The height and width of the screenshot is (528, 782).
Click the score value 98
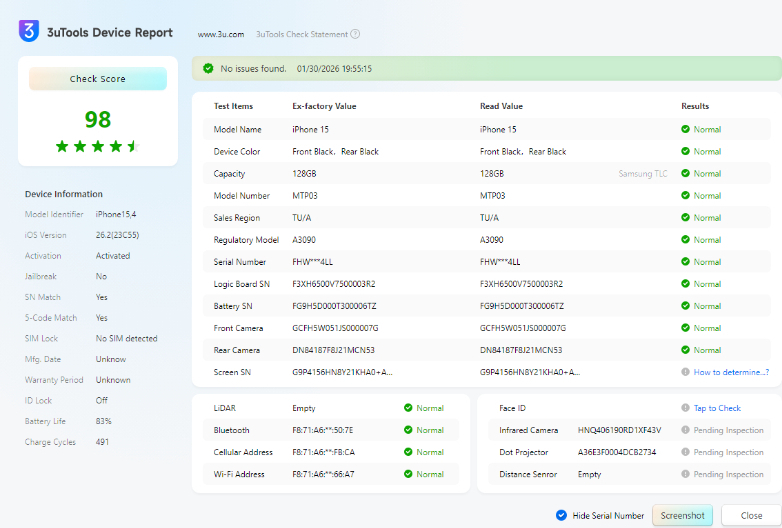98,119
